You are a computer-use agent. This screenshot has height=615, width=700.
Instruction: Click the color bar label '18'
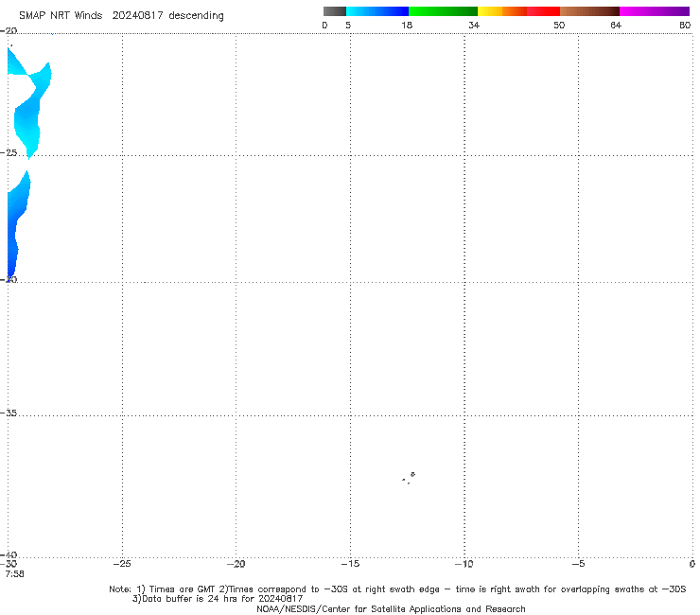(x=407, y=26)
